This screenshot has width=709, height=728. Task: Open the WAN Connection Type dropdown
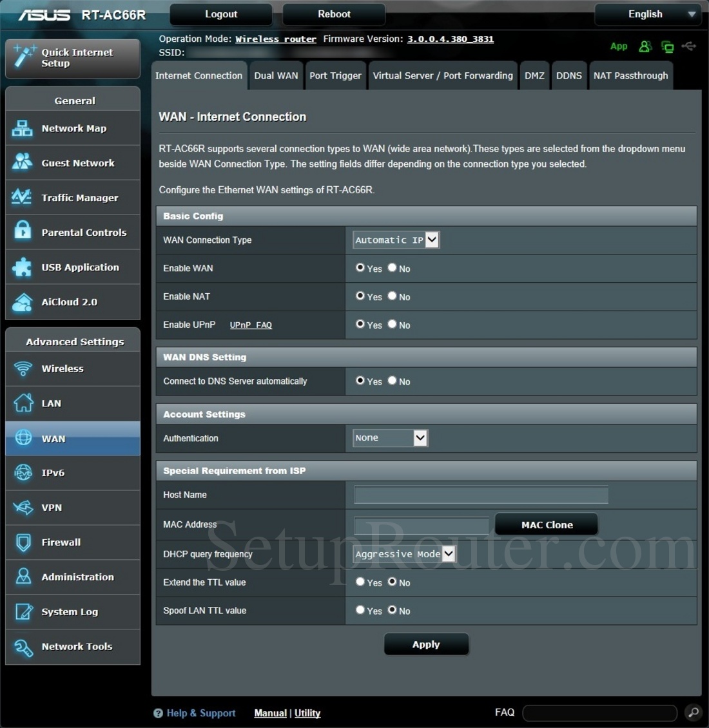(396, 240)
